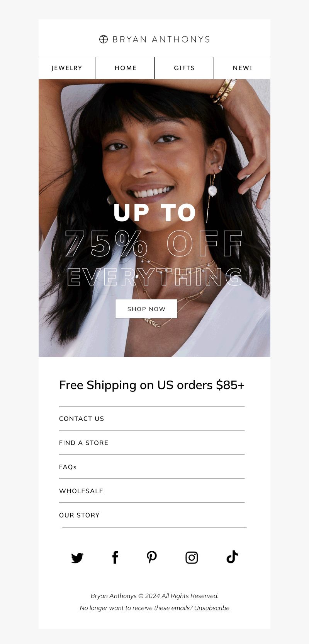Open the Facebook icon

(x=115, y=557)
